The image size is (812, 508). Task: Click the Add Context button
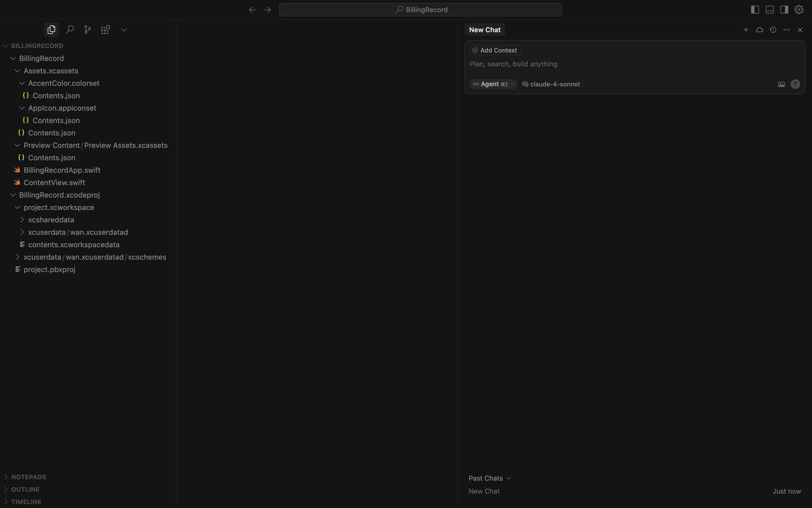495,50
